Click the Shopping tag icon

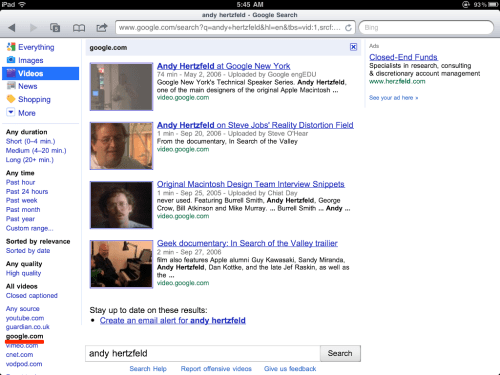pyautogui.click(x=11, y=99)
